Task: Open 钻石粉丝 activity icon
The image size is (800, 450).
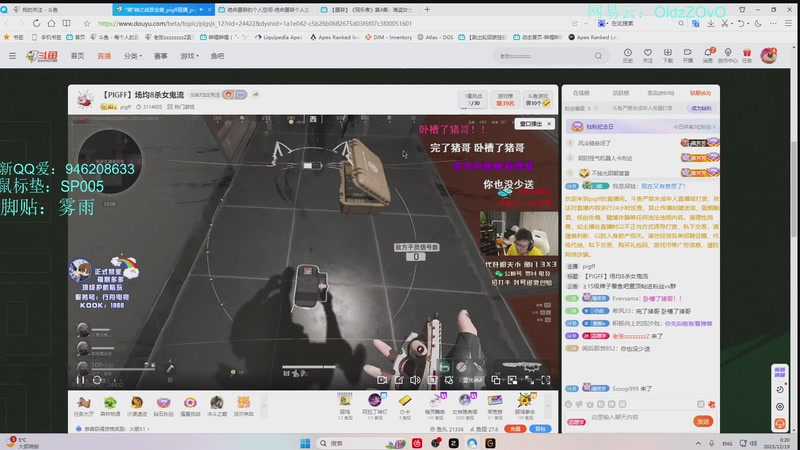Action: [x=163, y=407]
